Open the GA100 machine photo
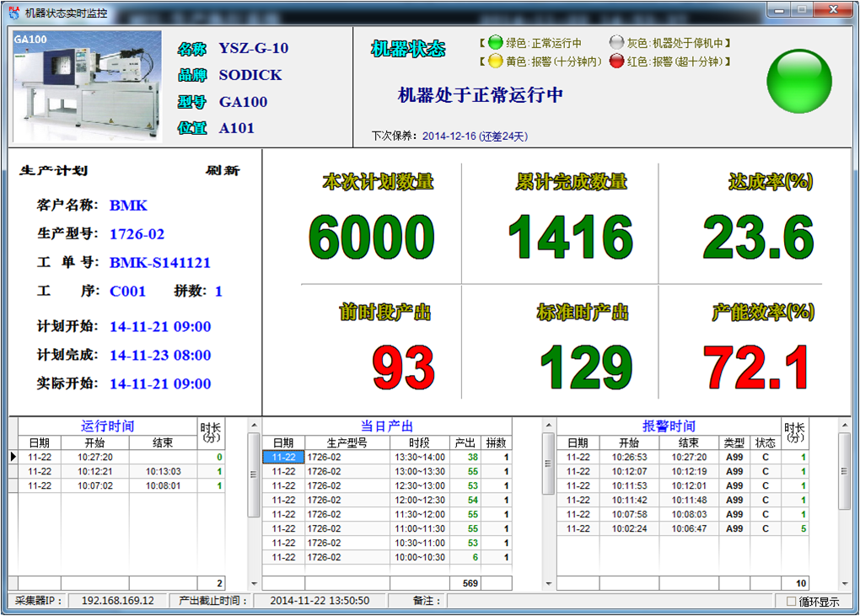Image resolution: width=860 pixels, height=616 pixels. pyautogui.click(x=87, y=86)
